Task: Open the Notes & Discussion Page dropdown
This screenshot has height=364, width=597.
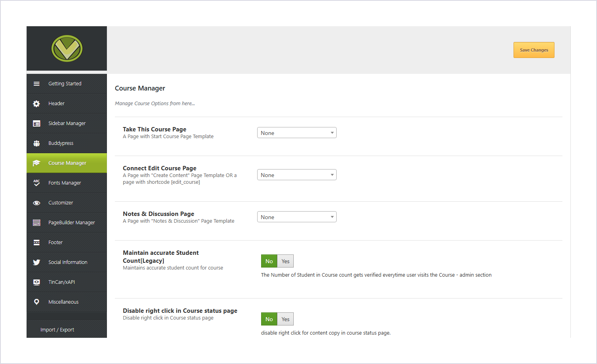Action: [x=297, y=217]
